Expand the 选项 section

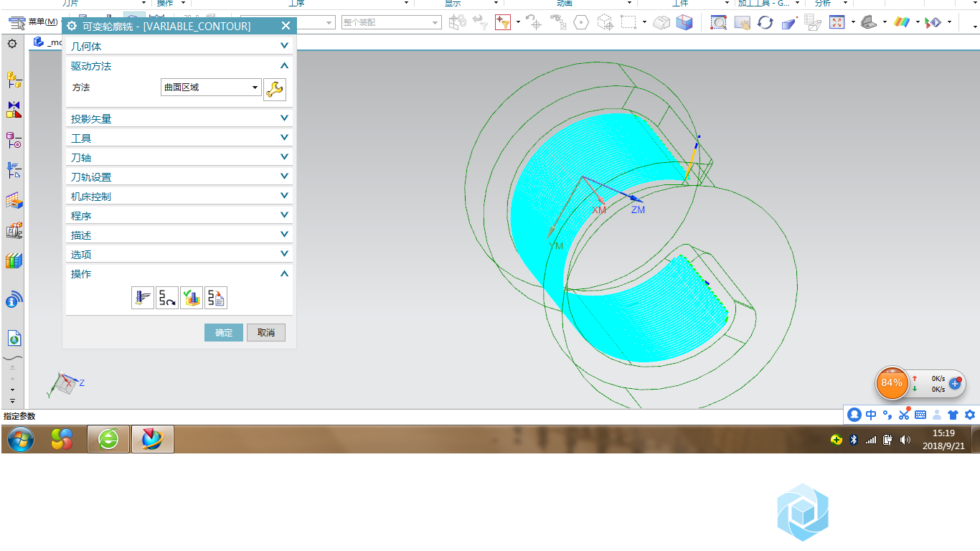(x=179, y=255)
